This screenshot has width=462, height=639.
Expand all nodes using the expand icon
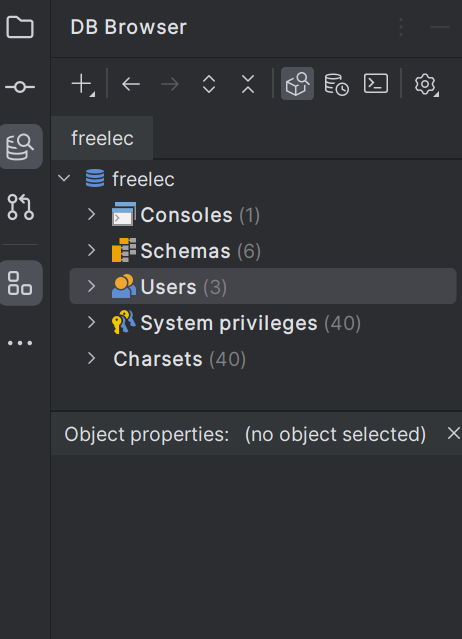pos(209,84)
